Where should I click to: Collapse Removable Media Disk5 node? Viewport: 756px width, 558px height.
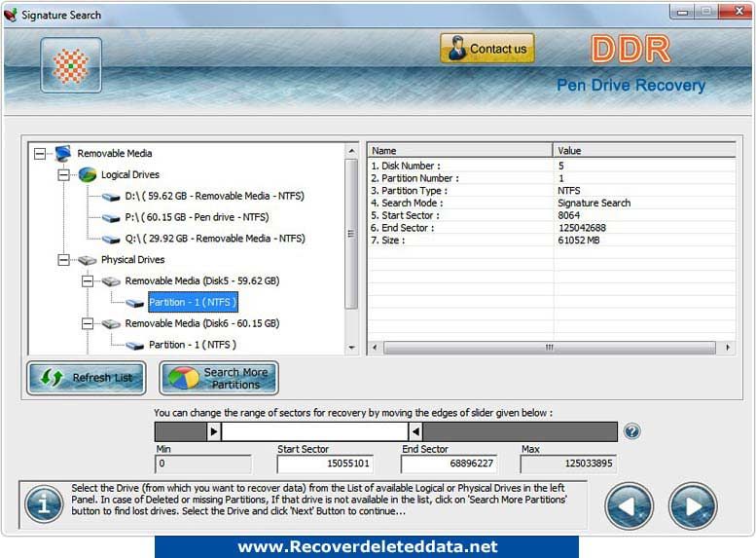click(x=88, y=280)
